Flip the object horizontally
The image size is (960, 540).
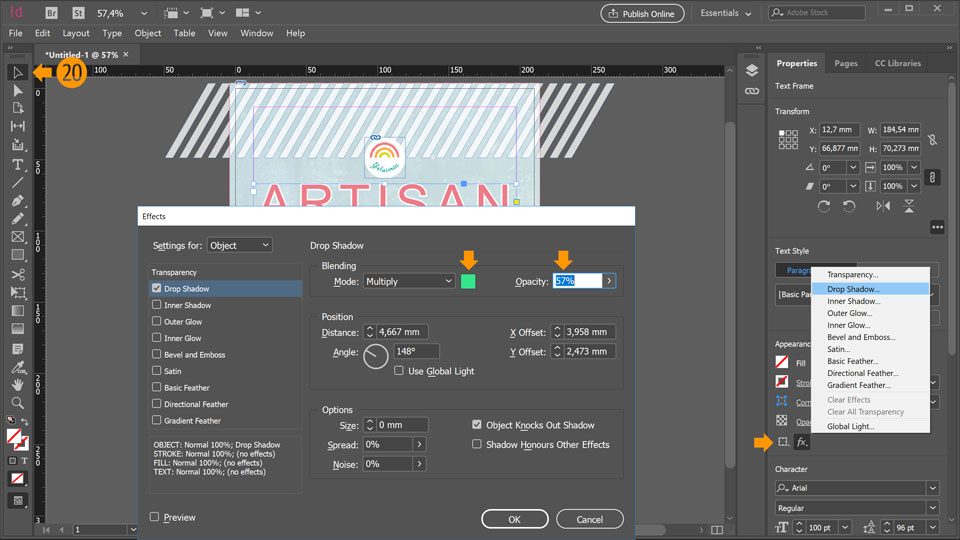[883, 206]
